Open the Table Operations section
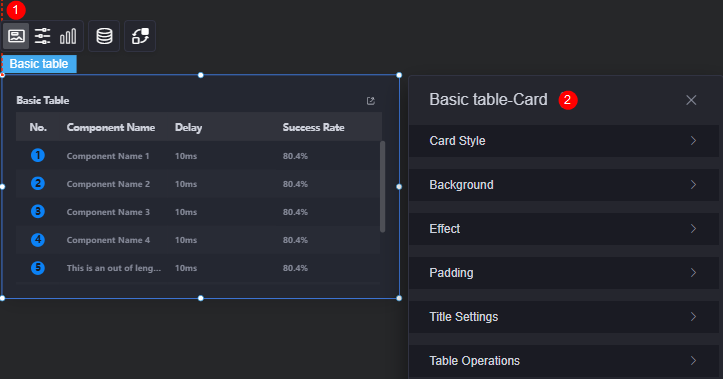The width and height of the screenshot is (723, 379). click(563, 361)
